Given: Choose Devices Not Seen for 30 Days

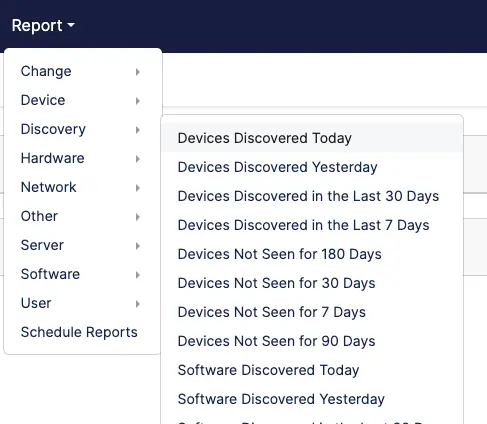Looking at the screenshot, I should coord(312,283).
